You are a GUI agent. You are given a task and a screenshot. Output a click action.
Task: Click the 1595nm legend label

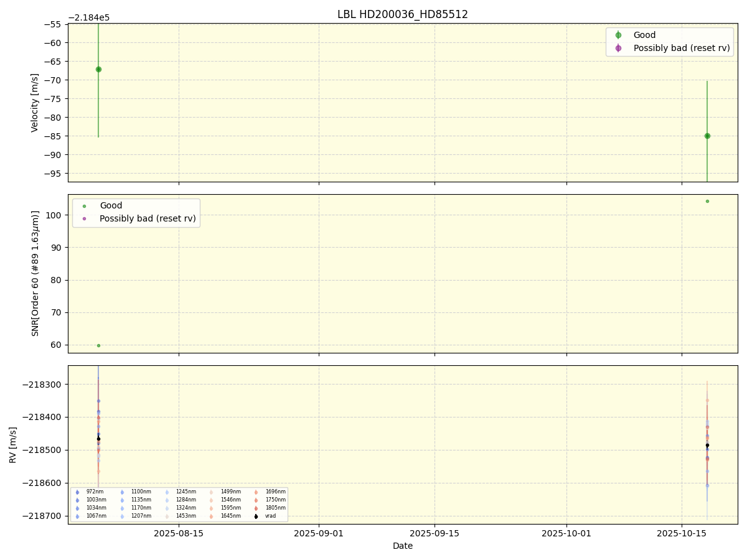[230, 508]
